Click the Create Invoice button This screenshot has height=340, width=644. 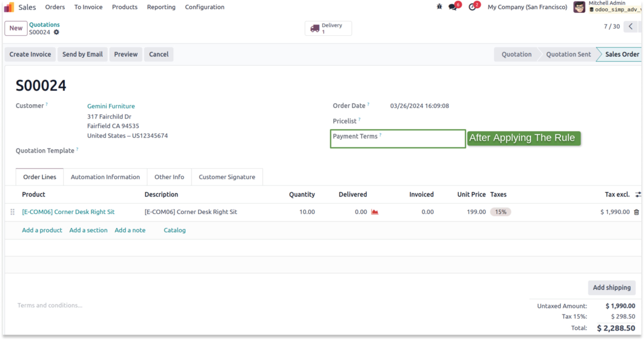(30, 54)
